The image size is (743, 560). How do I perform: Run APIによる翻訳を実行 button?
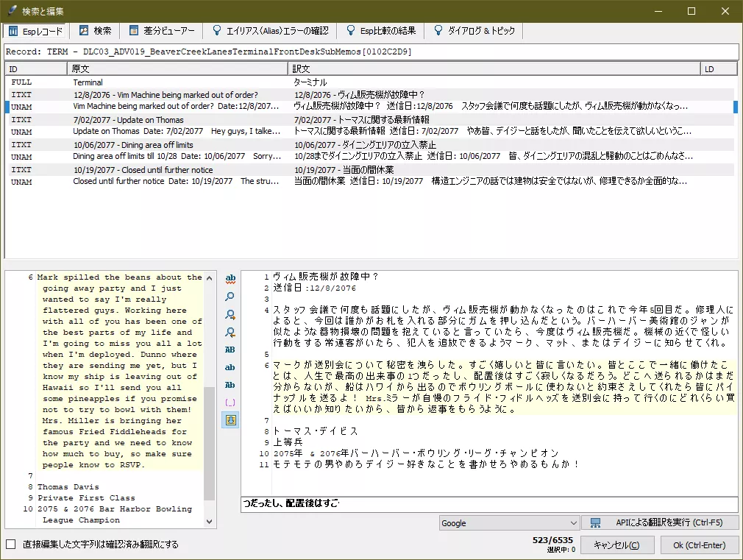[661, 522]
